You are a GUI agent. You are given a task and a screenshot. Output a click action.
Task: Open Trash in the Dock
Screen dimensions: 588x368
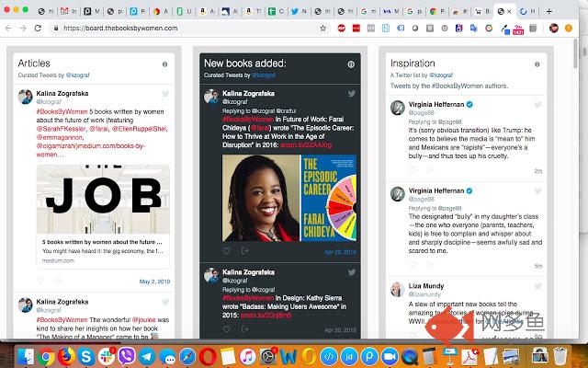pos(560,357)
